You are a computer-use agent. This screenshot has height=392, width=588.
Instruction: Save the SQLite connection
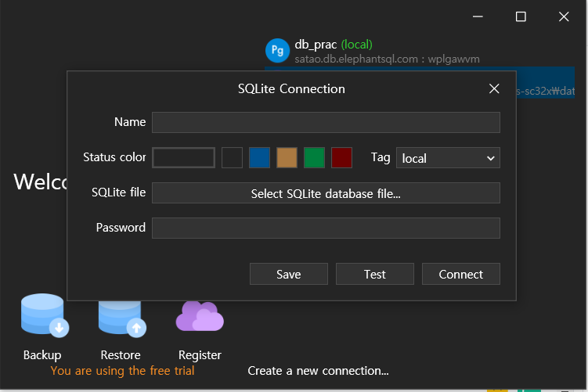point(289,274)
